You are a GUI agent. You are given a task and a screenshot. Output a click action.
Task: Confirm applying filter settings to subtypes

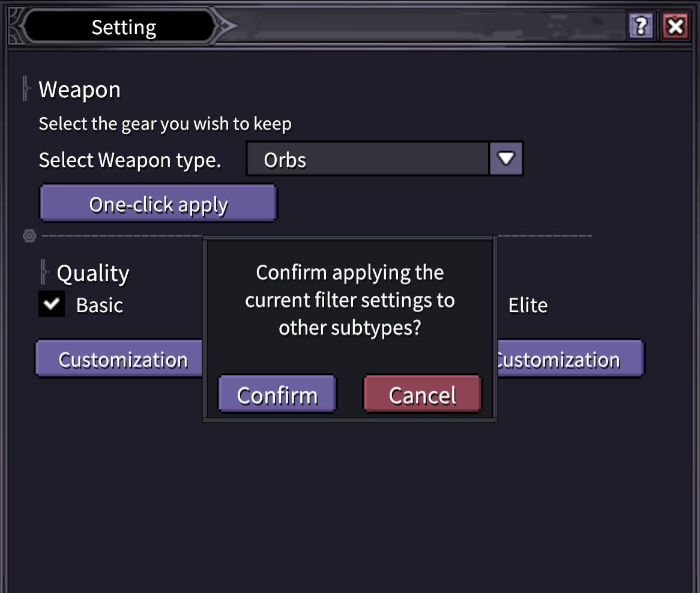coord(277,395)
